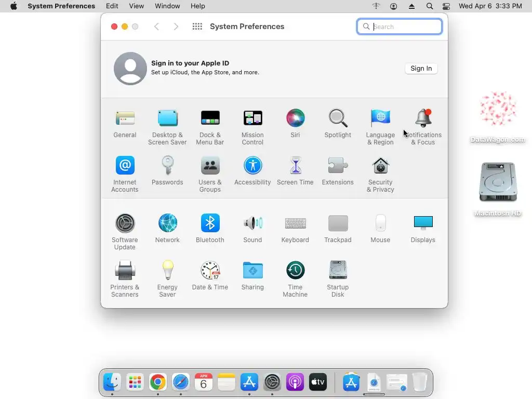This screenshot has width=532, height=399.
Task: Open Energy Saver preferences
Action: click(167, 279)
